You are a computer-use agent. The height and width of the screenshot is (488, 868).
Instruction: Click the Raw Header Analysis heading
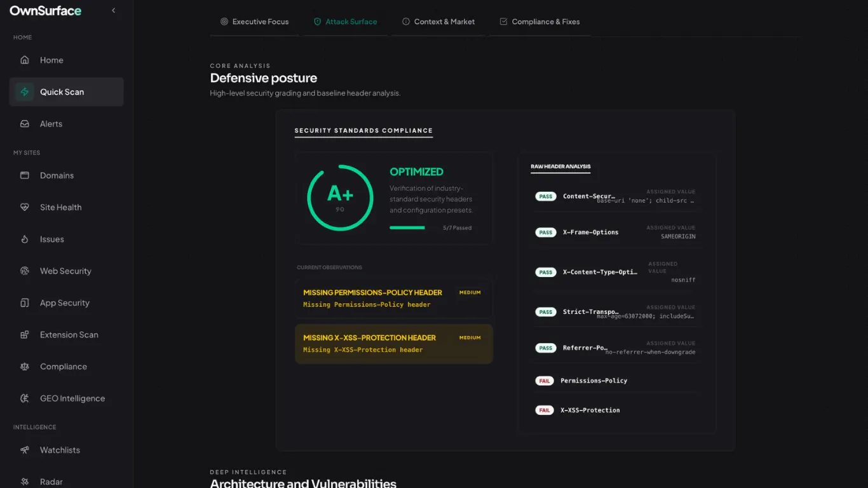coord(560,166)
